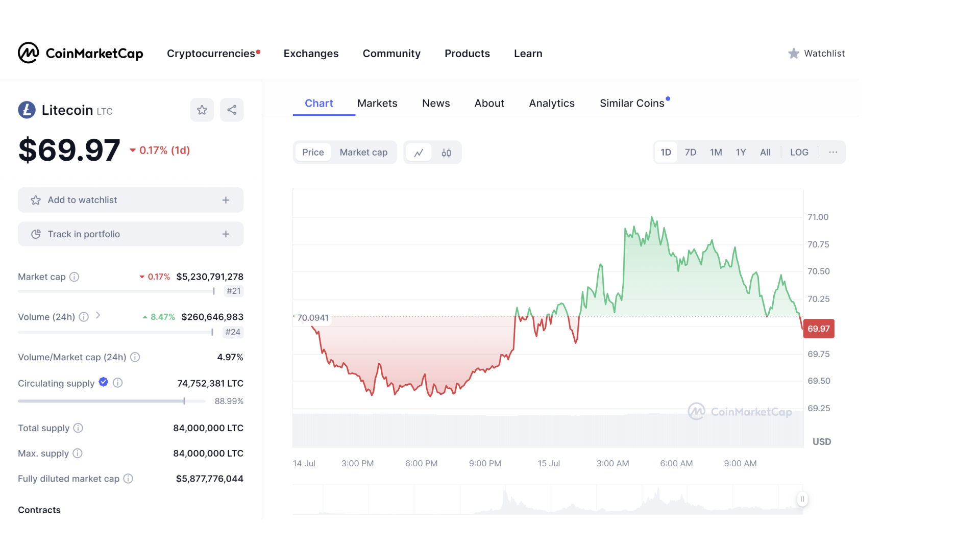Click the 74,752,381 LTC supply value

(210, 383)
